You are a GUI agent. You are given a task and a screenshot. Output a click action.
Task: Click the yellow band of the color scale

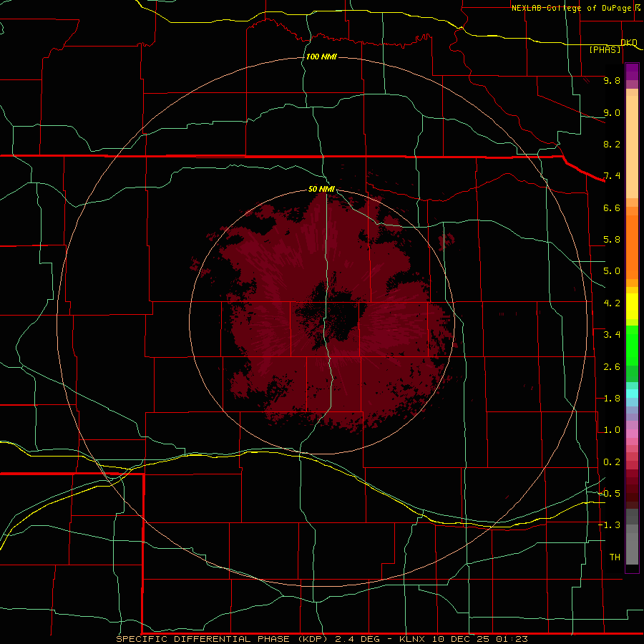(x=632, y=306)
